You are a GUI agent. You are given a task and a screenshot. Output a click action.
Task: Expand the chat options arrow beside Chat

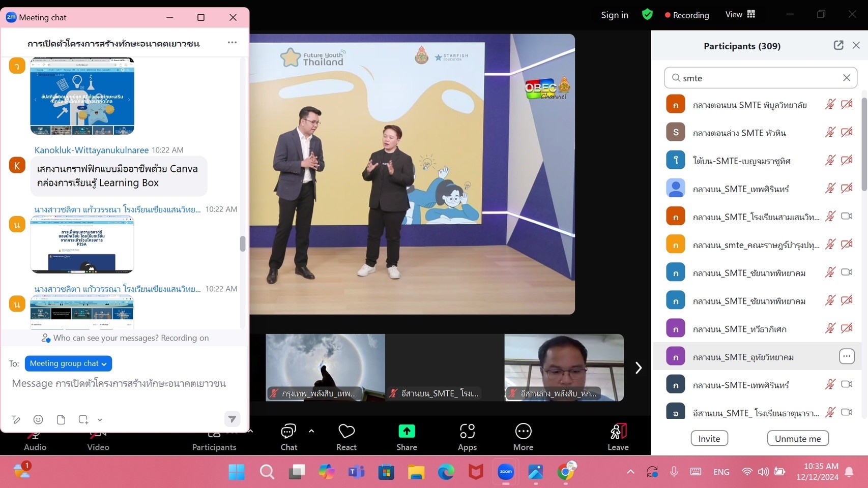pos(311,431)
